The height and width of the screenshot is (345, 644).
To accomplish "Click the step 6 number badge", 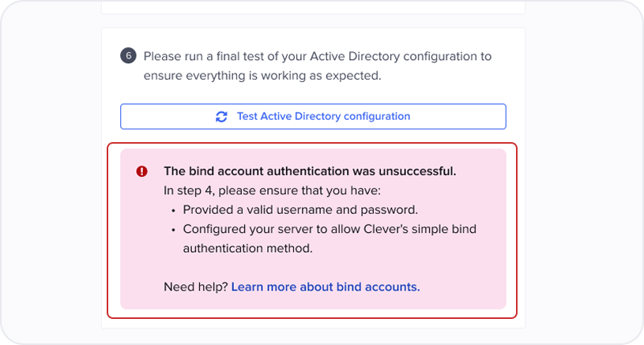I will click(x=128, y=56).
